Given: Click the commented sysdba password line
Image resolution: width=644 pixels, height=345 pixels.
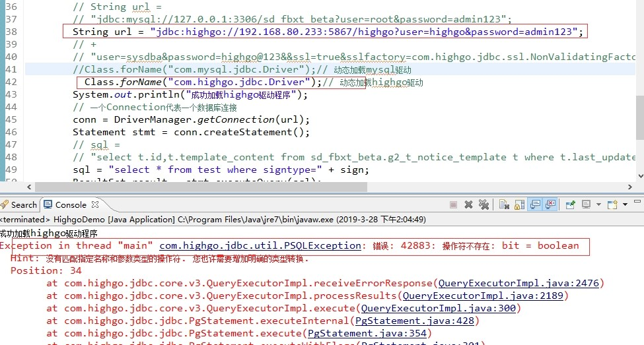Looking at the screenshot, I should (x=354, y=57).
